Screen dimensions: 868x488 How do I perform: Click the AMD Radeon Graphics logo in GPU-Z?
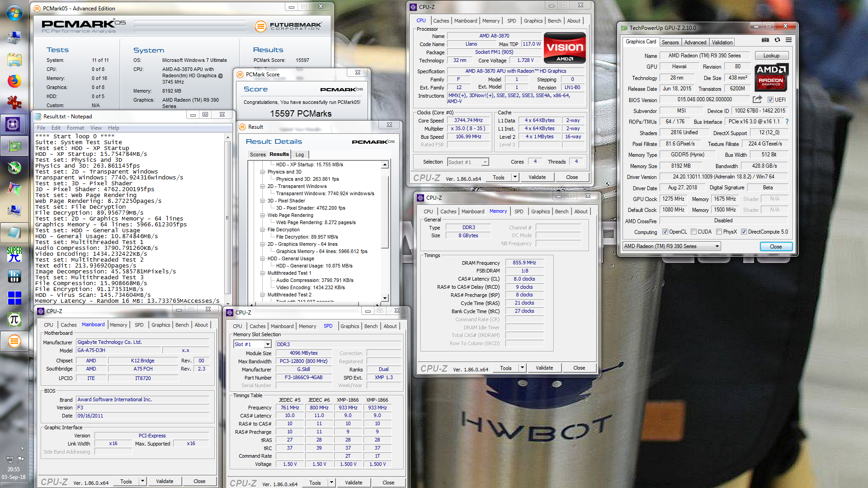point(771,77)
